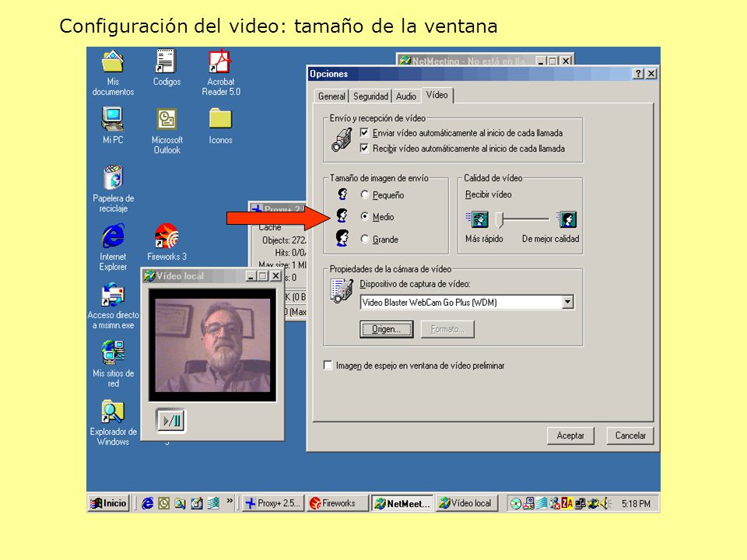Open the Fireworks 3 desktop shortcut
This screenshot has width=747, height=560.
click(x=167, y=242)
